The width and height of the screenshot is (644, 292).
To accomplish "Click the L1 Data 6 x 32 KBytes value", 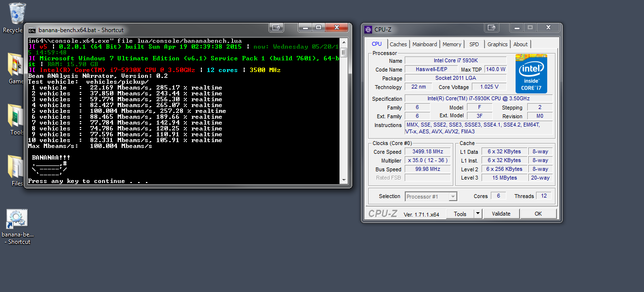I will tap(504, 152).
